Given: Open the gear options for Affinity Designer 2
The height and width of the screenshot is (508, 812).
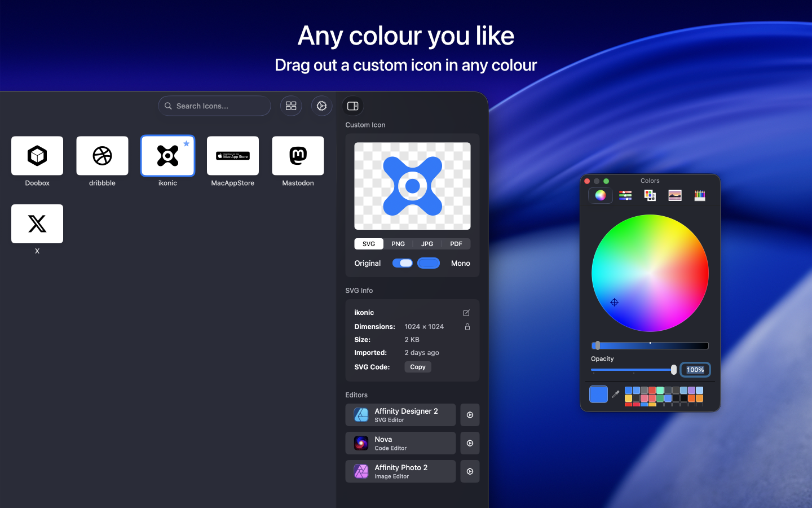Looking at the screenshot, I should coord(470,415).
